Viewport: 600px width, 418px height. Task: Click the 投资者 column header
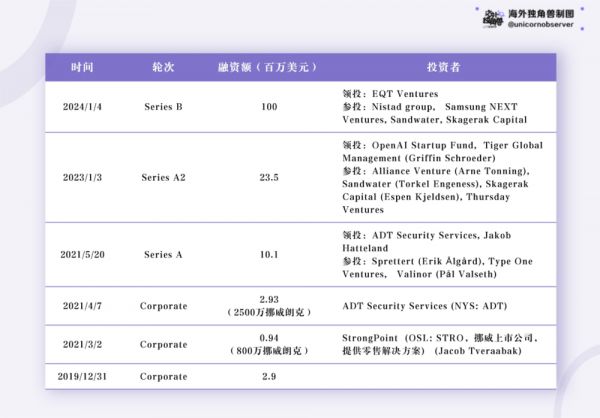443,67
